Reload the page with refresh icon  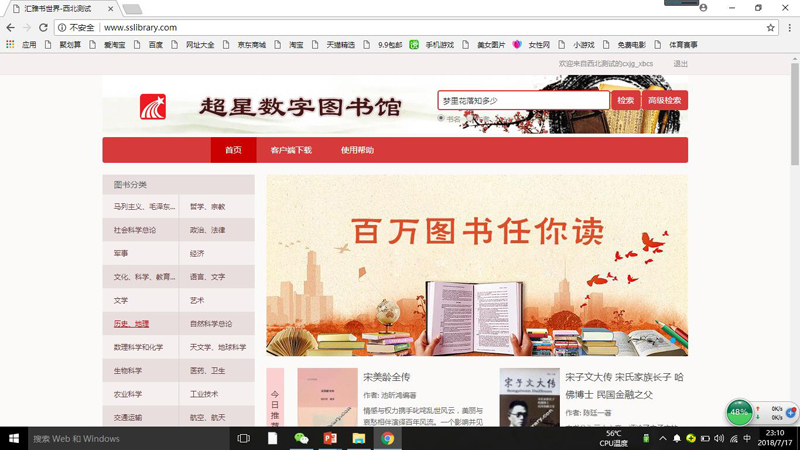(x=43, y=28)
